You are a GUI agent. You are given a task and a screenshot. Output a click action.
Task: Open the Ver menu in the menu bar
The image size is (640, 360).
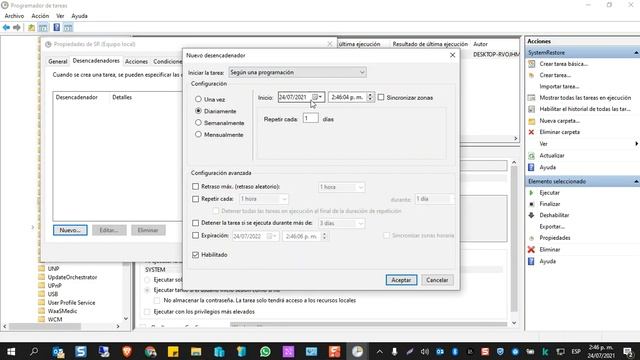[x=60, y=16]
